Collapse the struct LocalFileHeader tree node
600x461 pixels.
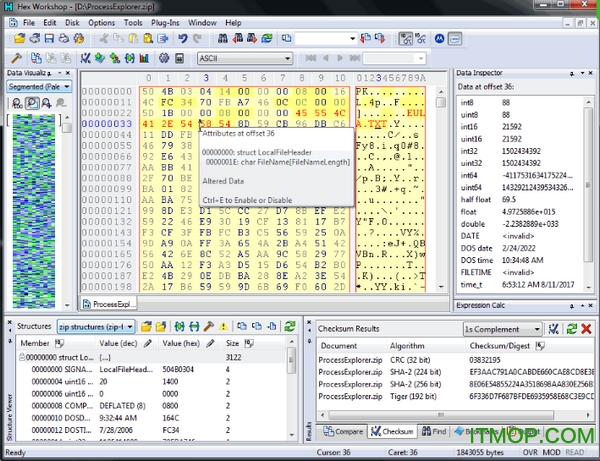[x=22, y=357]
